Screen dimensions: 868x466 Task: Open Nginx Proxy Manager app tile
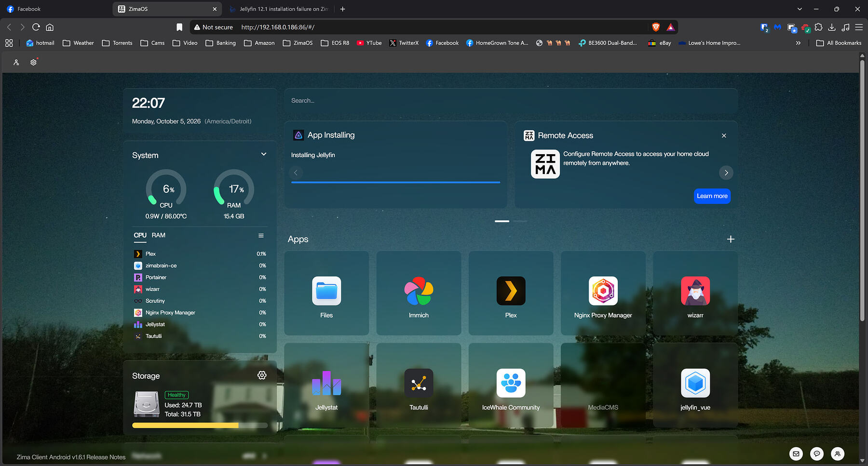[603, 293]
